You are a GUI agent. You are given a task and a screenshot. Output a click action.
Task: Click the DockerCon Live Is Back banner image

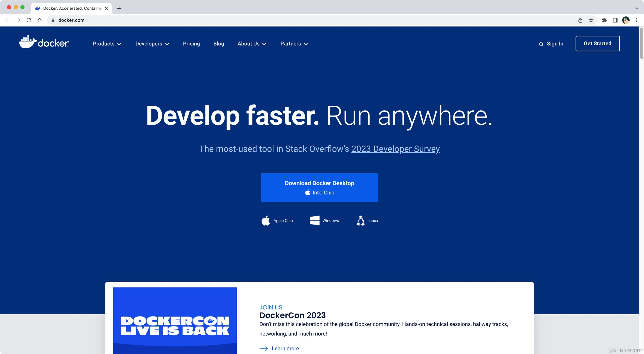pos(175,321)
